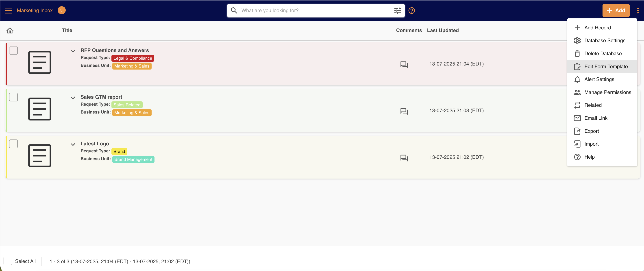This screenshot has height=271, width=644.
Task: Open Database Settings menu item
Action: [x=602, y=41]
